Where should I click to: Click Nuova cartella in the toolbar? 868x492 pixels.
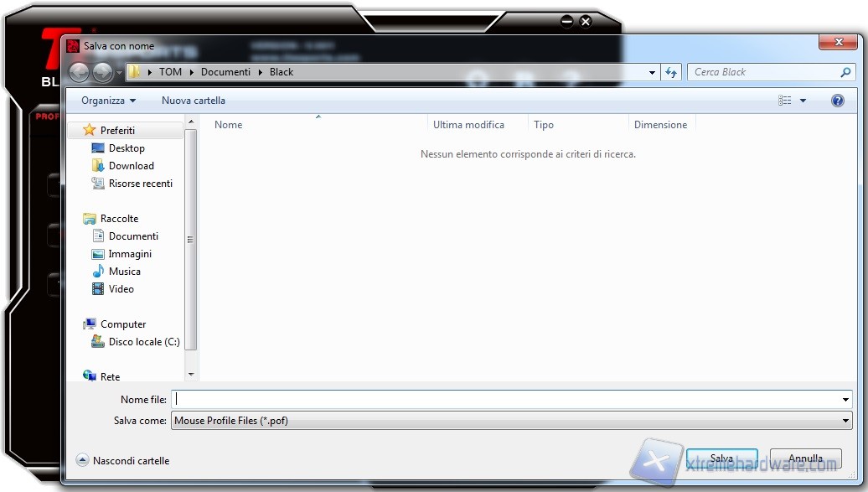(193, 101)
